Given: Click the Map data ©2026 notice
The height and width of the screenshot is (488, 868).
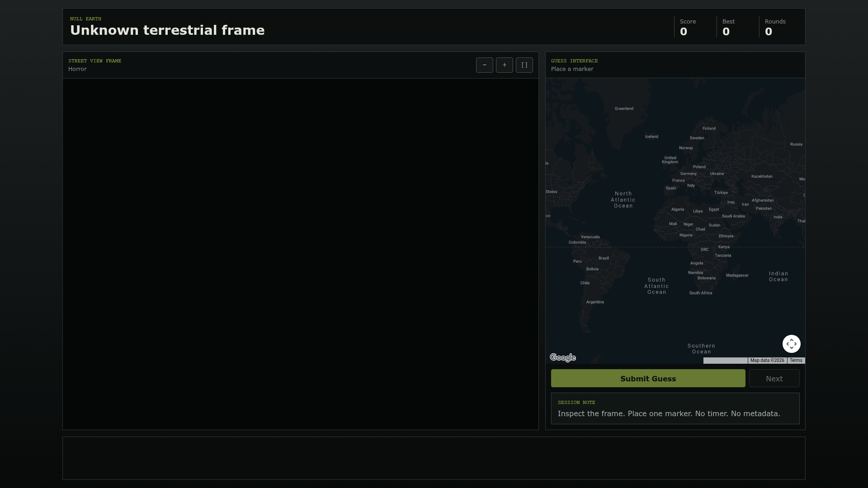Looking at the screenshot, I should pos(767,361).
